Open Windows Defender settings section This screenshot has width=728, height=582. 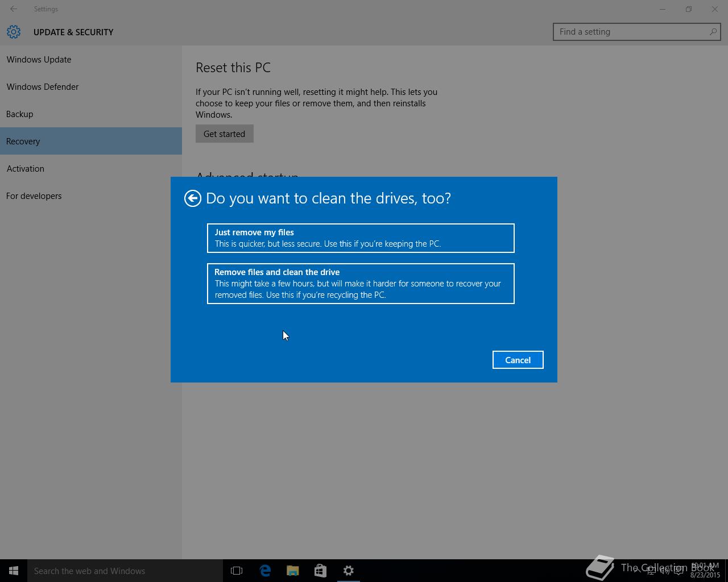tap(91, 87)
